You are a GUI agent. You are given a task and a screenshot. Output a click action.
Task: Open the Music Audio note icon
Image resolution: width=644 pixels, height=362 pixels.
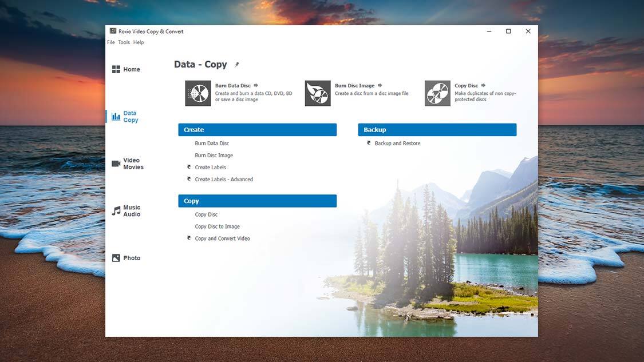pos(116,211)
